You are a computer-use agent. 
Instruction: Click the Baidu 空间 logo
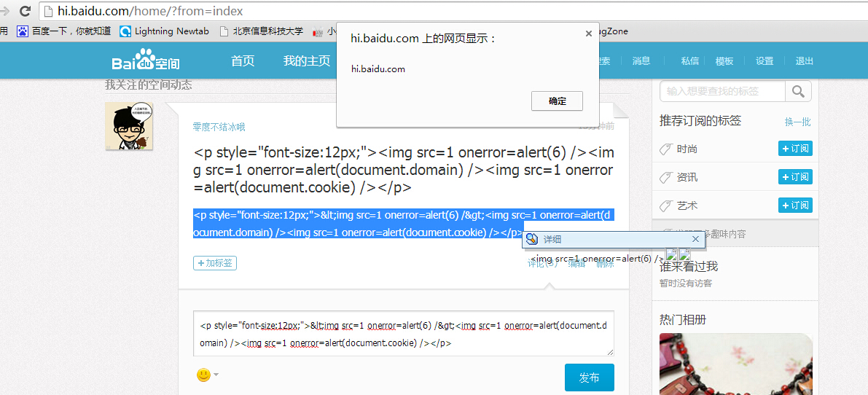click(x=146, y=60)
